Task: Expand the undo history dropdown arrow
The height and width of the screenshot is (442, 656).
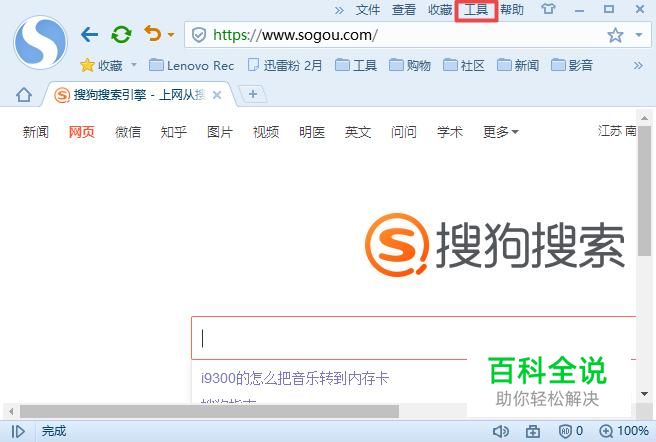Action: tap(171, 34)
